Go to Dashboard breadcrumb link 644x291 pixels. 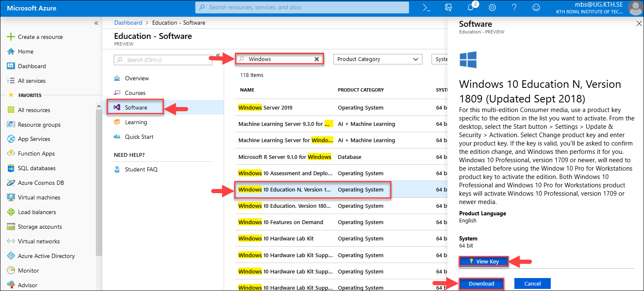coord(128,23)
